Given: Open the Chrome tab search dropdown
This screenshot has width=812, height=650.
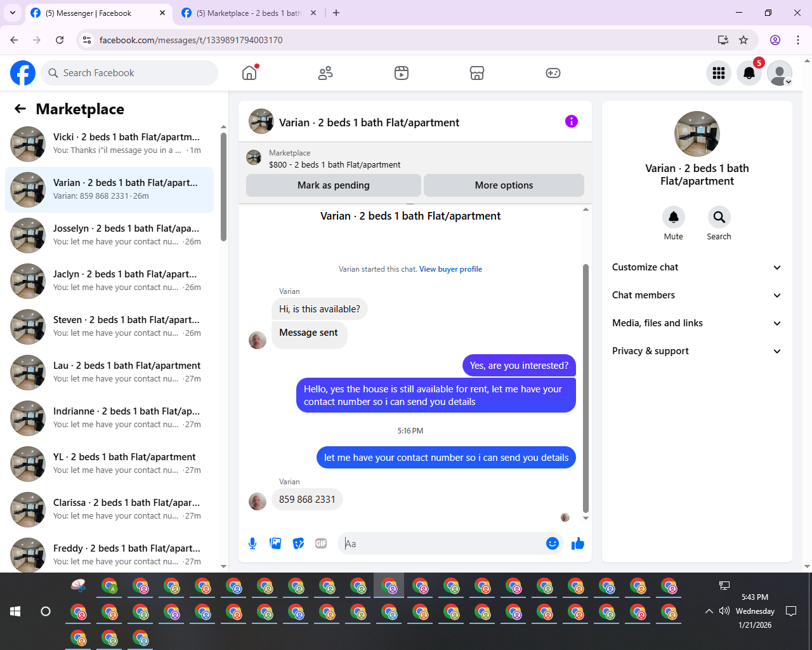Looking at the screenshot, I should click(x=12, y=13).
